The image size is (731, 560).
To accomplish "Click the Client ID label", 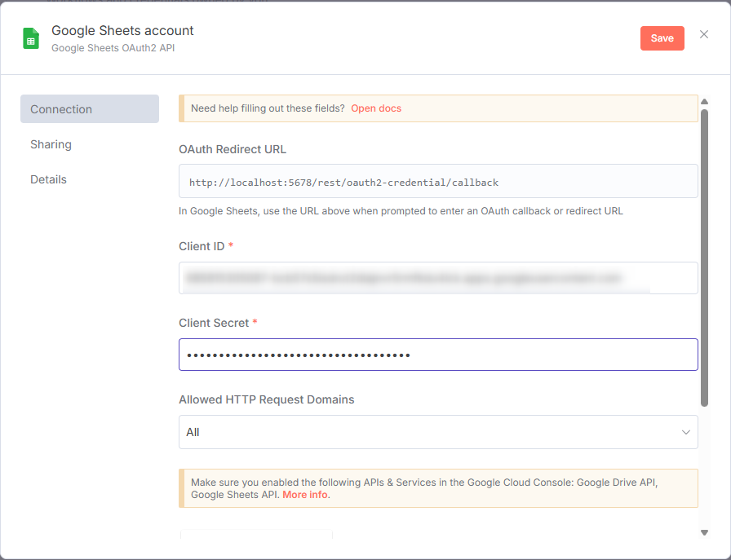I will click(x=202, y=246).
